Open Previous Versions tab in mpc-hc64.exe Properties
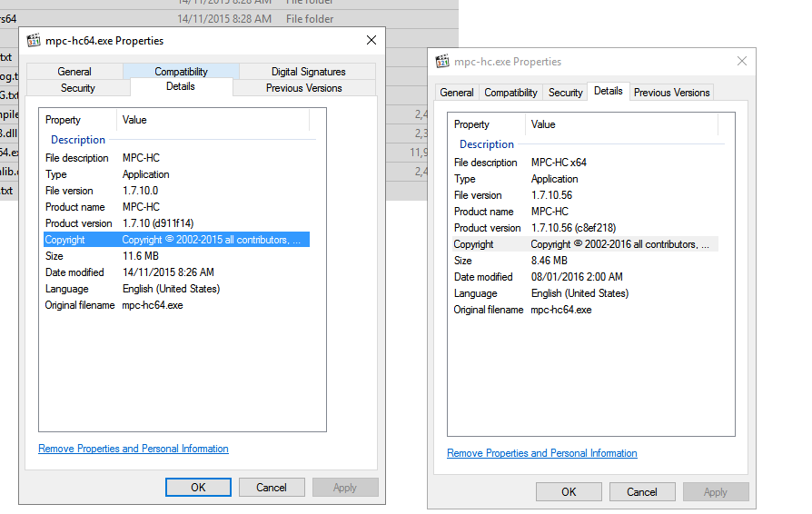The width and height of the screenshot is (812, 514). (304, 88)
